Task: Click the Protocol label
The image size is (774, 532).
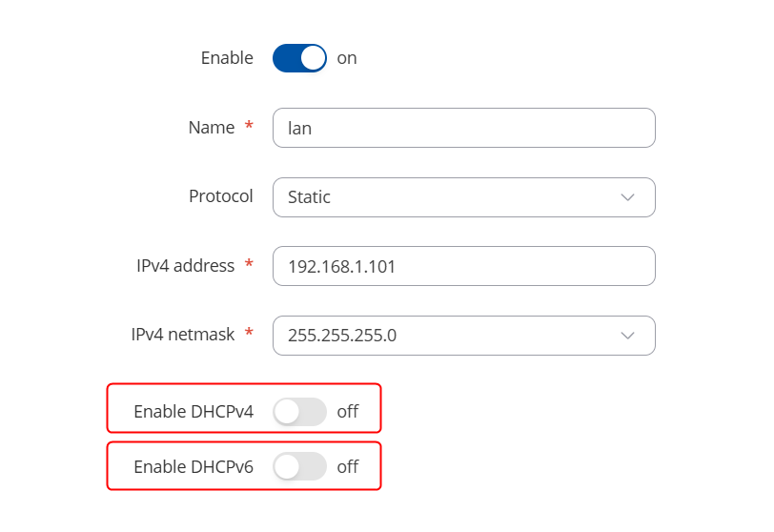Action: (x=221, y=196)
